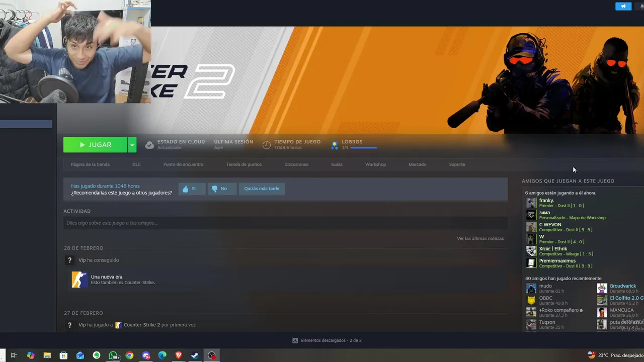
Task: Open the Tienda de puntos tab
Action: pyautogui.click(x=244, y=164)
